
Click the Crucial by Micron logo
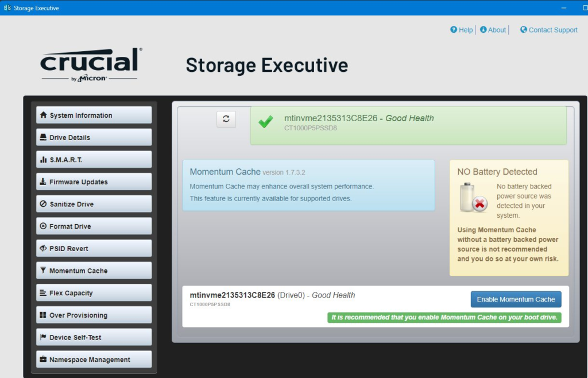[x=91, y=64]
